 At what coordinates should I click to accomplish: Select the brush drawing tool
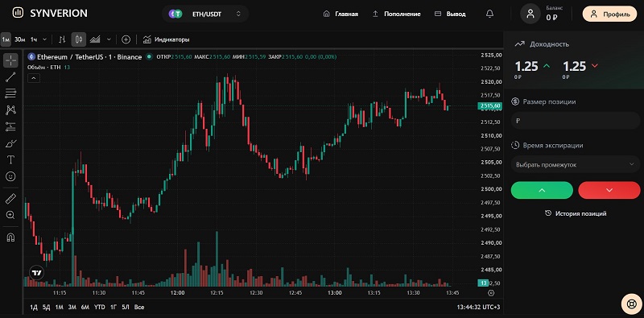11,143
